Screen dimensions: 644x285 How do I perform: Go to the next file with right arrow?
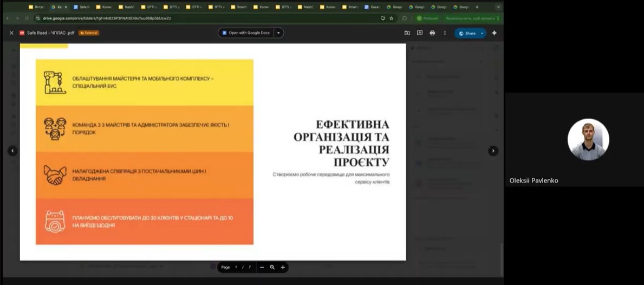(x=493, y=151)
